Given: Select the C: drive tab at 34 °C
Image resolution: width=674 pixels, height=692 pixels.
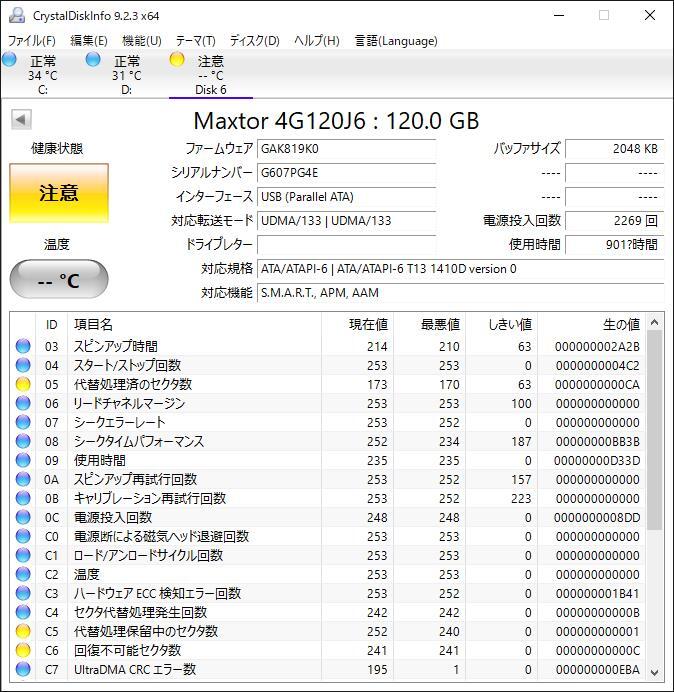Looking at the screenshot, I should pos(42,75).
